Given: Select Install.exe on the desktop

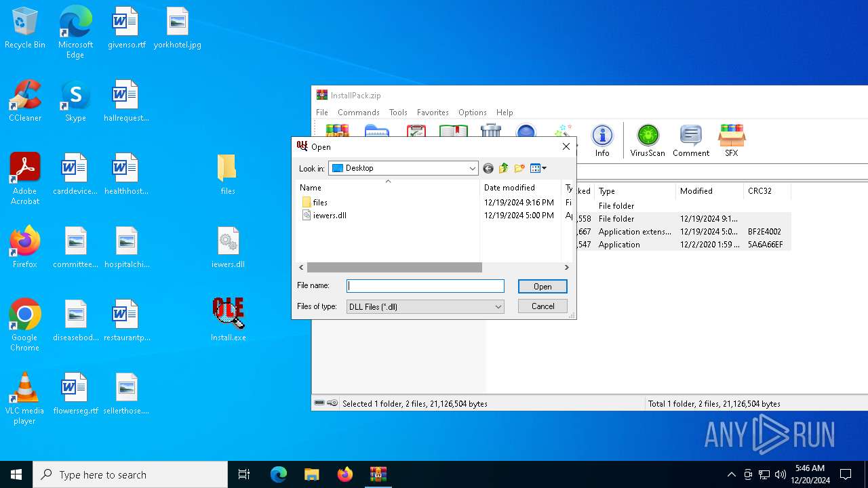Looking at the screenshot, I should coord(228,321).
